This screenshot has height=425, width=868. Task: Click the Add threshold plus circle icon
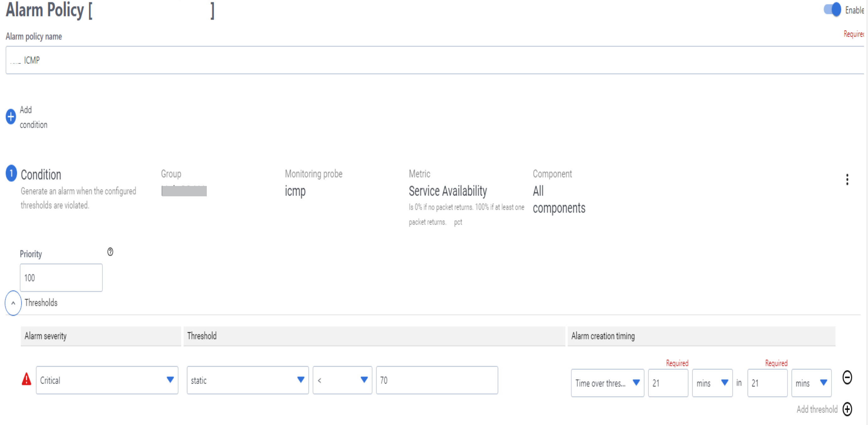click(x=847, y=409)
